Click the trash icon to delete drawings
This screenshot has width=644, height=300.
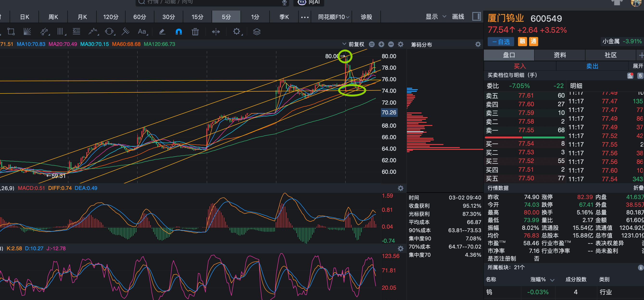195,32
